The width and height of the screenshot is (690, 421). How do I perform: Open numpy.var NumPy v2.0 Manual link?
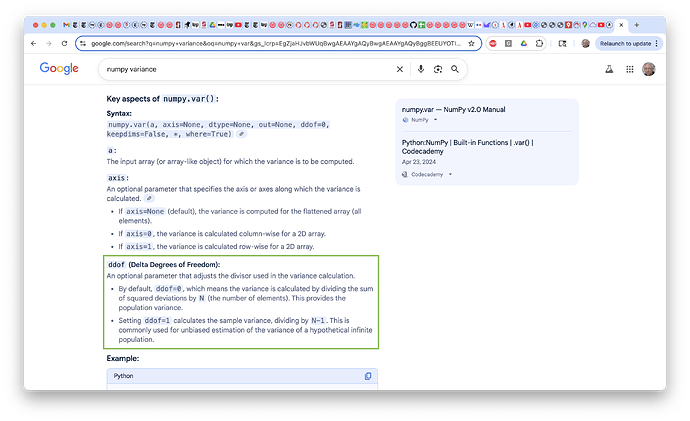453,110
